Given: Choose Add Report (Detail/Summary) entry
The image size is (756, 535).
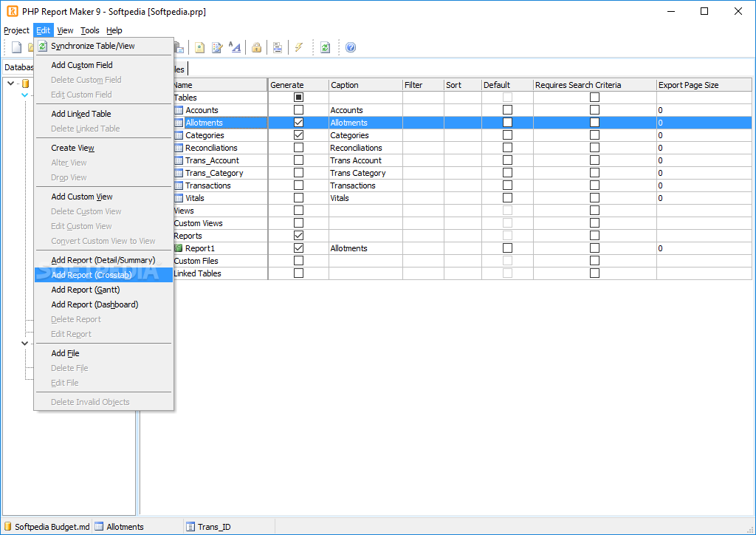Looking at the screenshot, I should click(103, 260).
